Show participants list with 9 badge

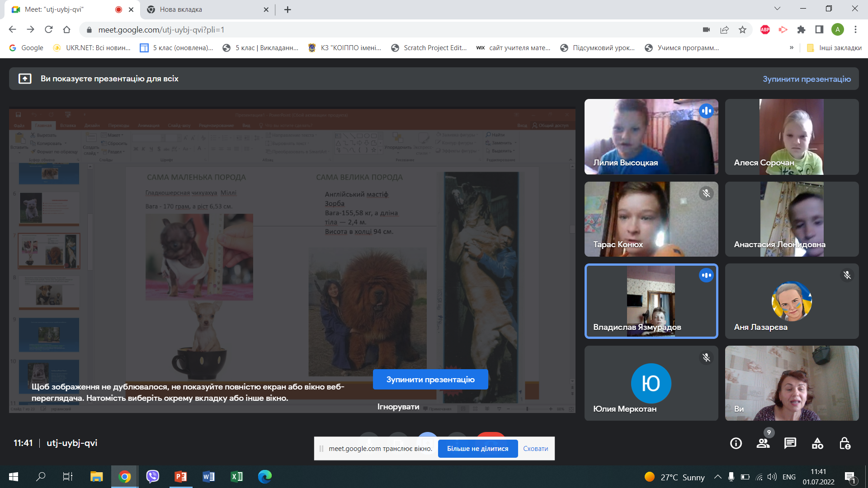[763, 443]
